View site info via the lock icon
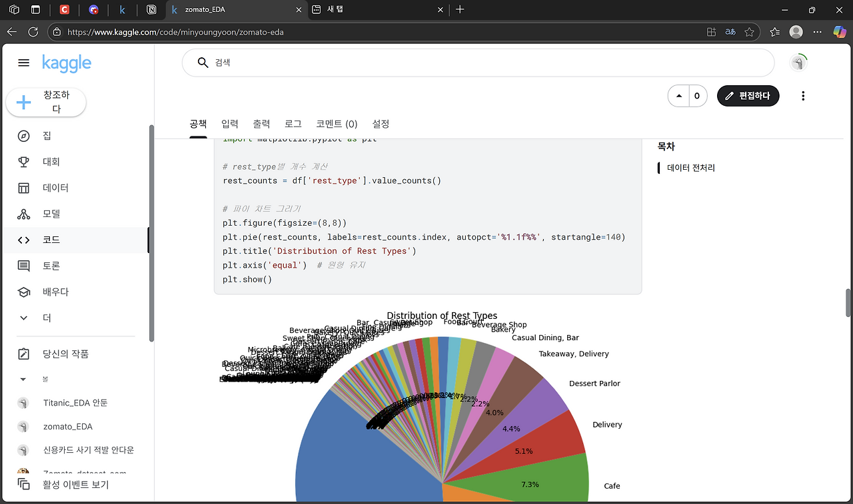853x504 pixels. coord(57,31)
